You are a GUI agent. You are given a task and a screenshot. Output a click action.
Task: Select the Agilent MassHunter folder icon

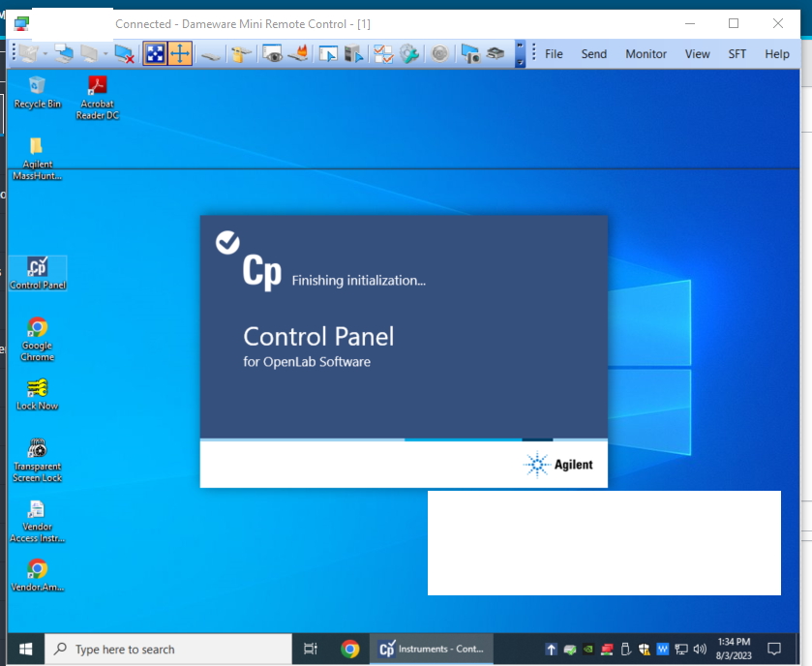tap(37, 159)
